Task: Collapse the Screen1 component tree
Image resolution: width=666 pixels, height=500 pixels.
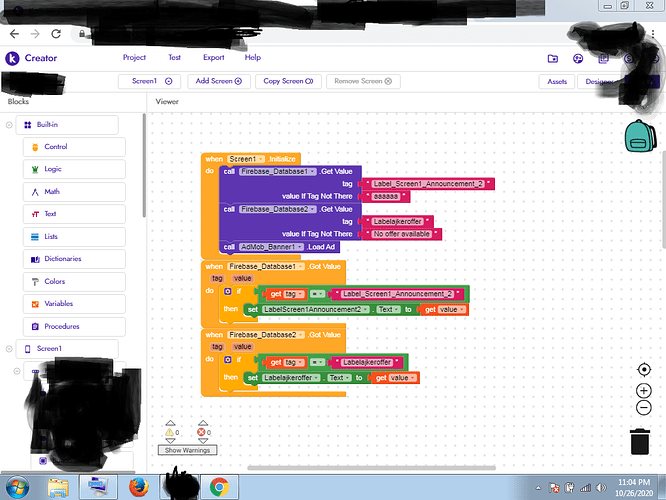Action: tap(9, 349)
